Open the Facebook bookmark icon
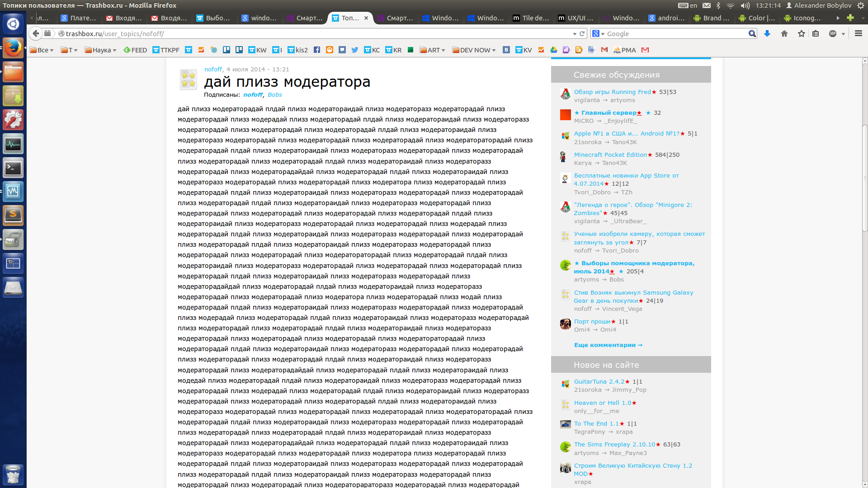The width and height of the screenshot is (868, 488). point(317,50)
